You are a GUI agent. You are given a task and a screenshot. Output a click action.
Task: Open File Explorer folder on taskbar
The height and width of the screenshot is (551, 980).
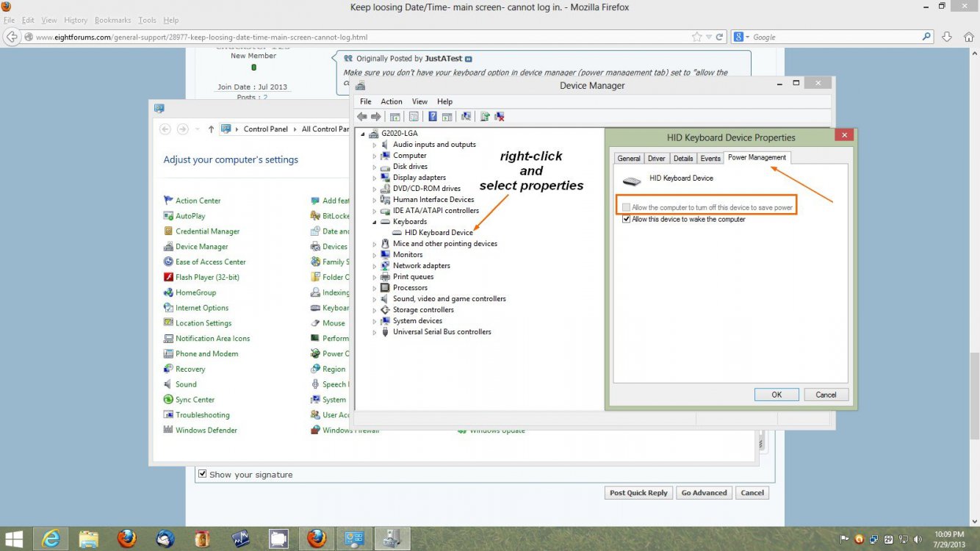(89, 539)
